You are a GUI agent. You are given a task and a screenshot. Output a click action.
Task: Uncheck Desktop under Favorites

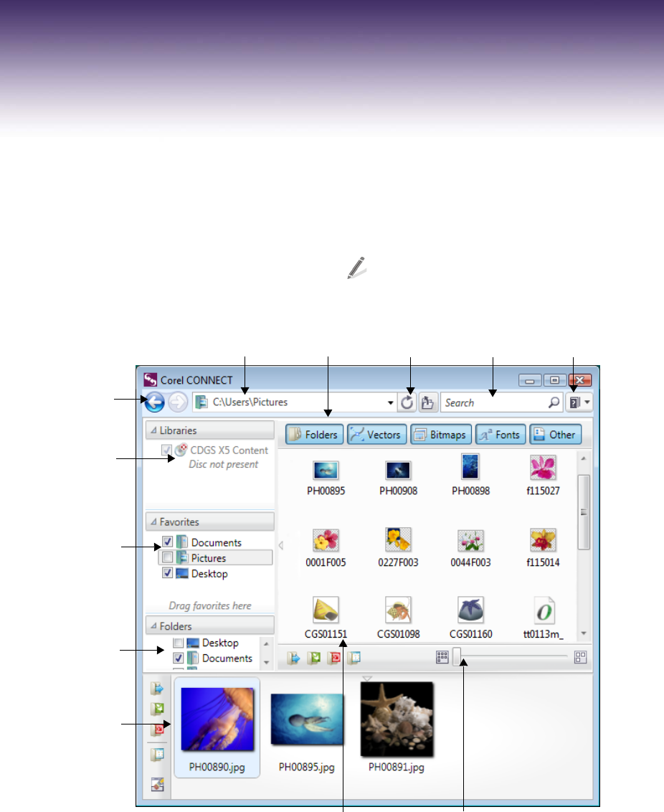coord(168,572)
